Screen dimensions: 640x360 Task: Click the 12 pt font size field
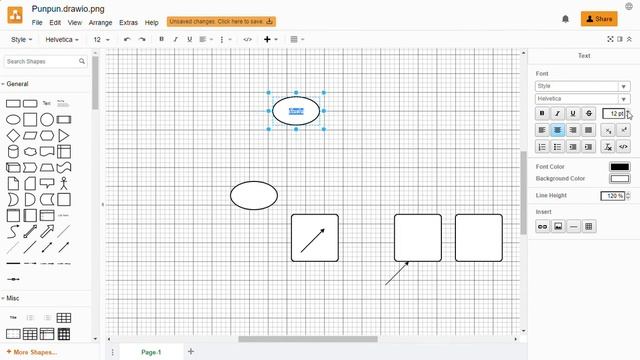point(613,113)
